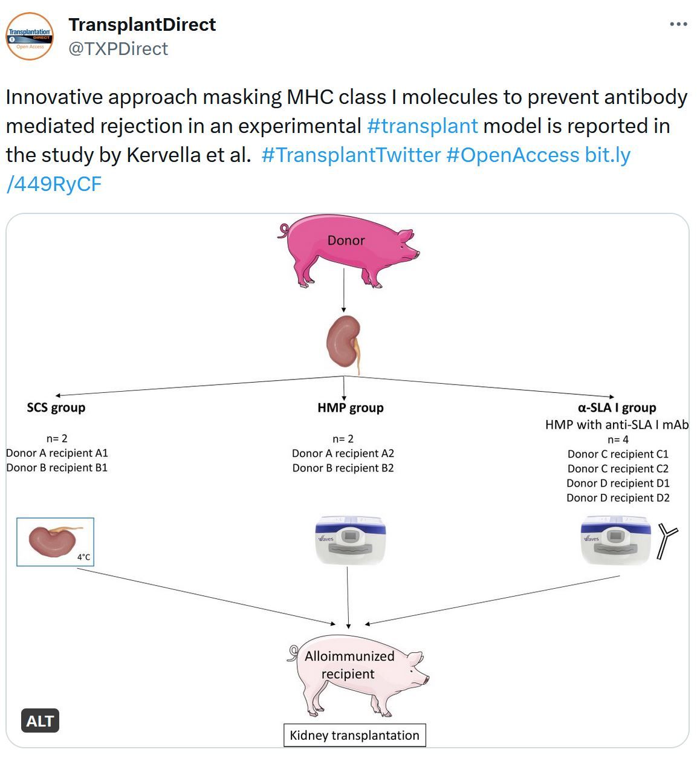This screenshot has width=700, height=761.
Task: Click the HMP group perfusion machine image
Action: (351, 540)
